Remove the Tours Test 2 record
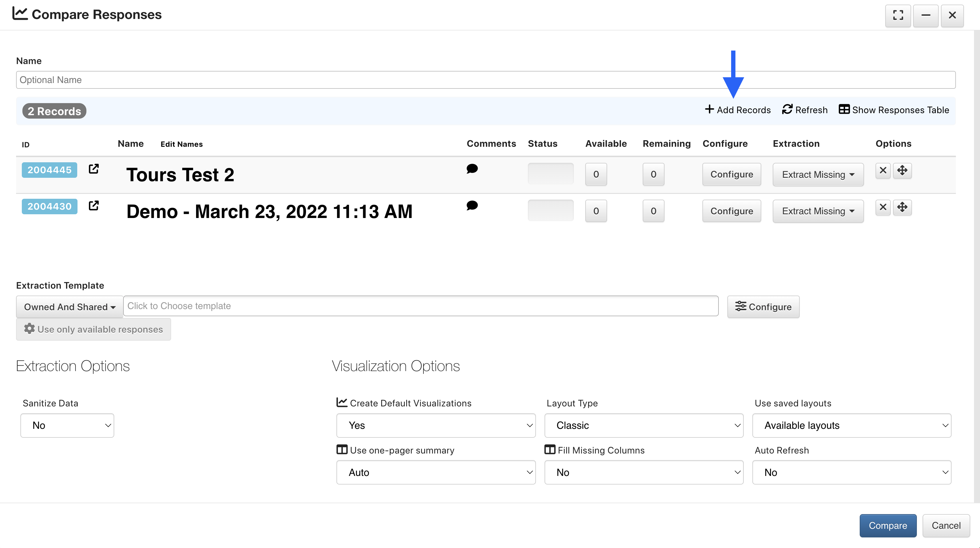980x548 pixels. pyautogui.click(x=883, y=171)
